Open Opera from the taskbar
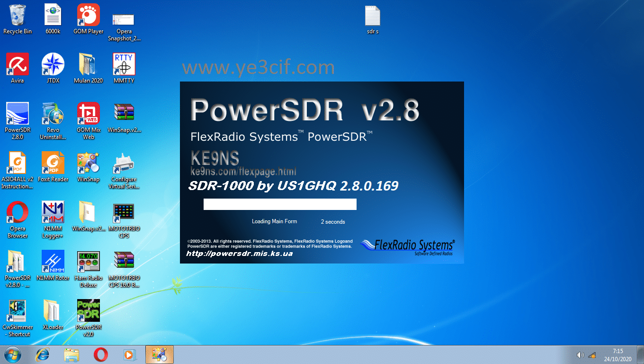 point(100,355)
